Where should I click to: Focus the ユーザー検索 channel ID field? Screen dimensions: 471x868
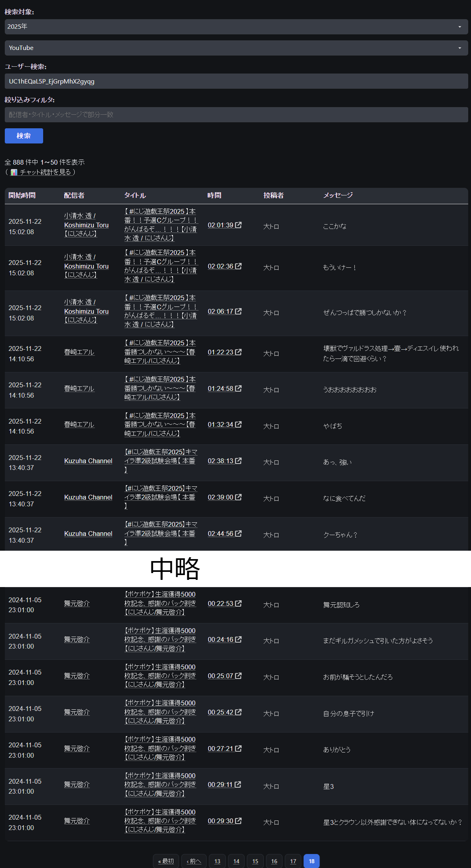[236, 82]
